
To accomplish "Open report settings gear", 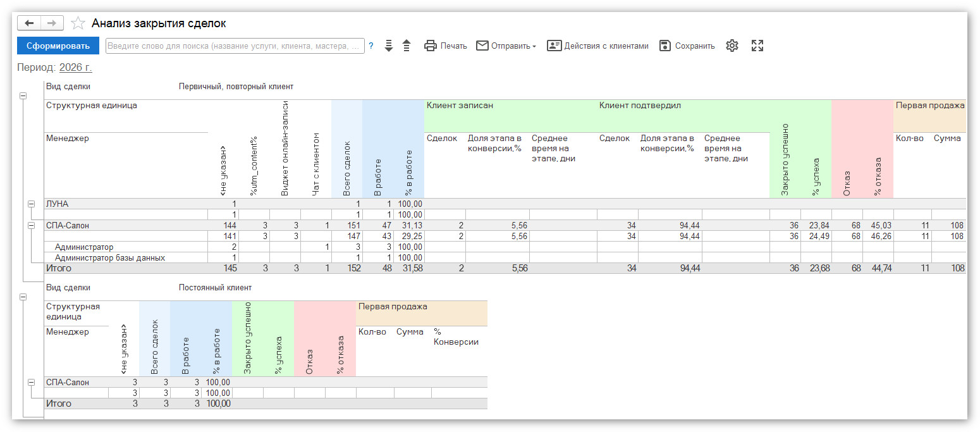I will (x=732, y=46).
